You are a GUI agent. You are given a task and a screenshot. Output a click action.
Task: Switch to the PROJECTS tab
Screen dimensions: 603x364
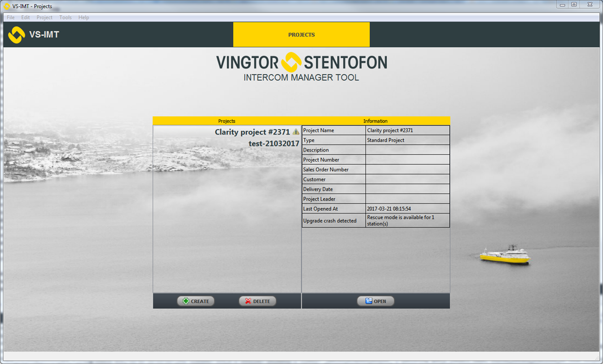[x=301, y=35]
